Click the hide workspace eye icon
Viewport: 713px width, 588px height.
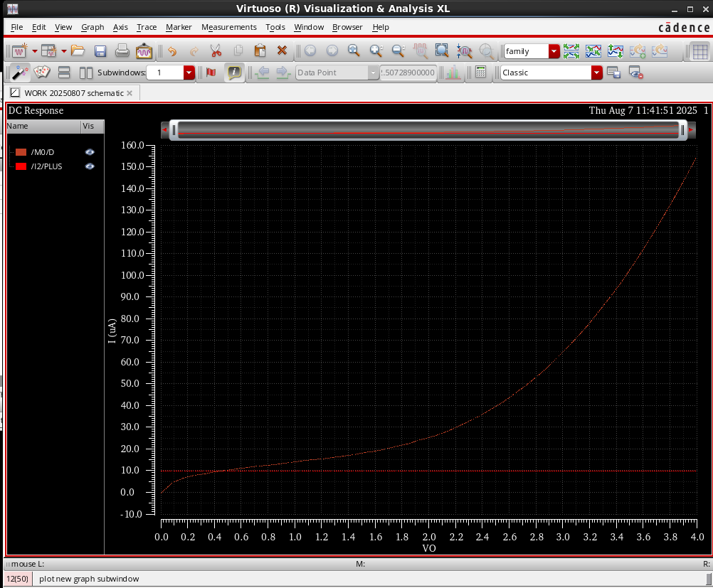(635, 73)
